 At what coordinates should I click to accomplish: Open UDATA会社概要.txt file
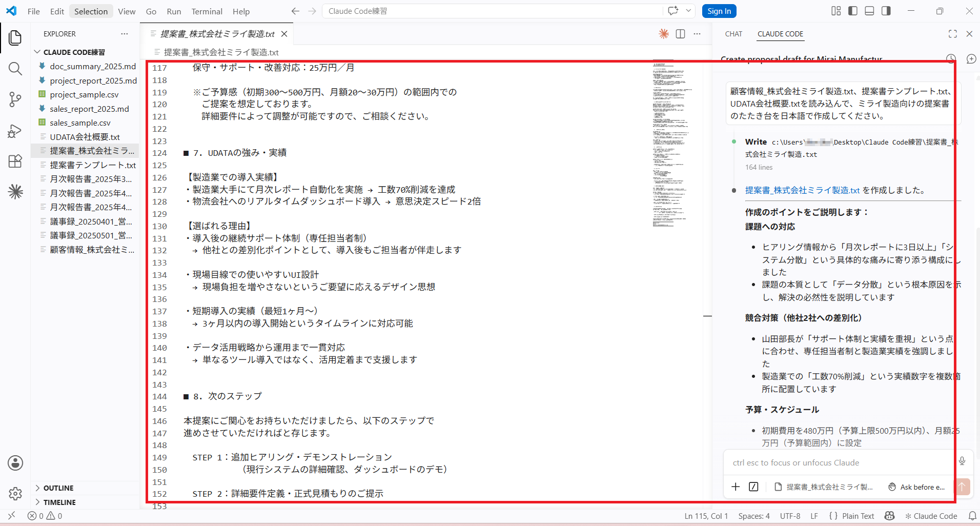click(85, 137)
